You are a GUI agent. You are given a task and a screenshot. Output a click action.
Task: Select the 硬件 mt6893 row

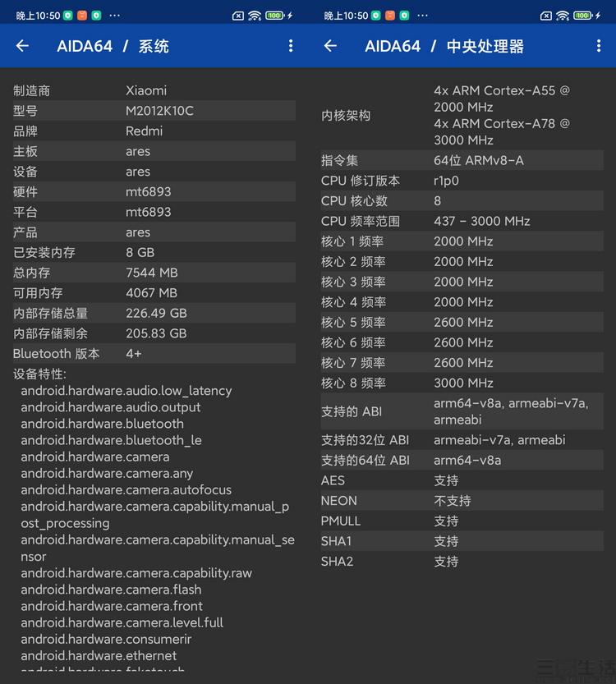tap(154, 191)
